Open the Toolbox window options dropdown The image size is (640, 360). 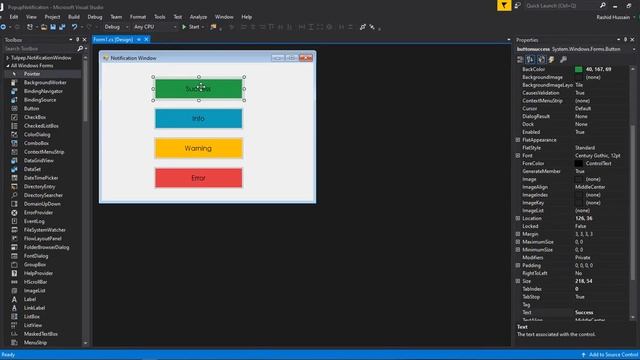tap(71, 40)
